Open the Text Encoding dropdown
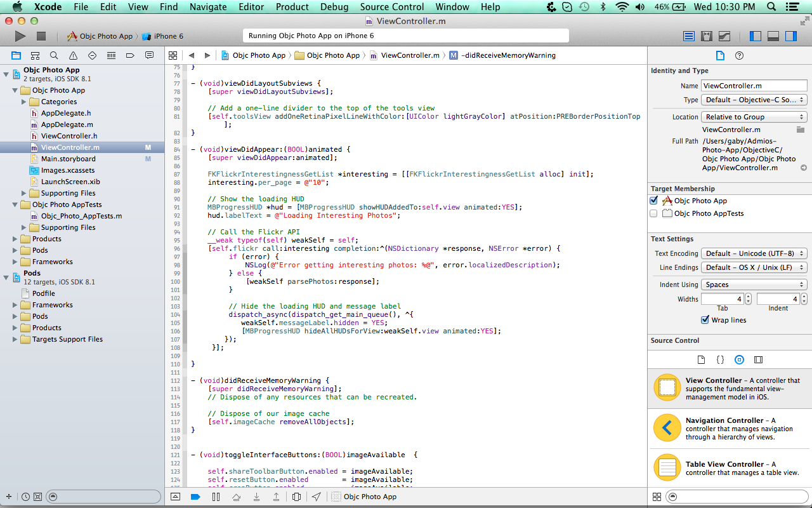812x508 pixels. pyautogui.click(x=754, y=253)
